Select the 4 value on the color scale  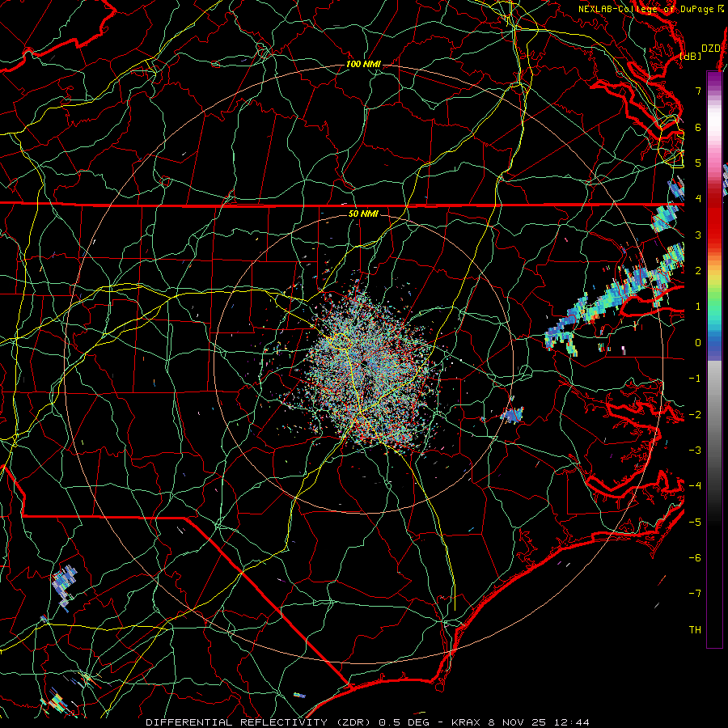point(698,199)
